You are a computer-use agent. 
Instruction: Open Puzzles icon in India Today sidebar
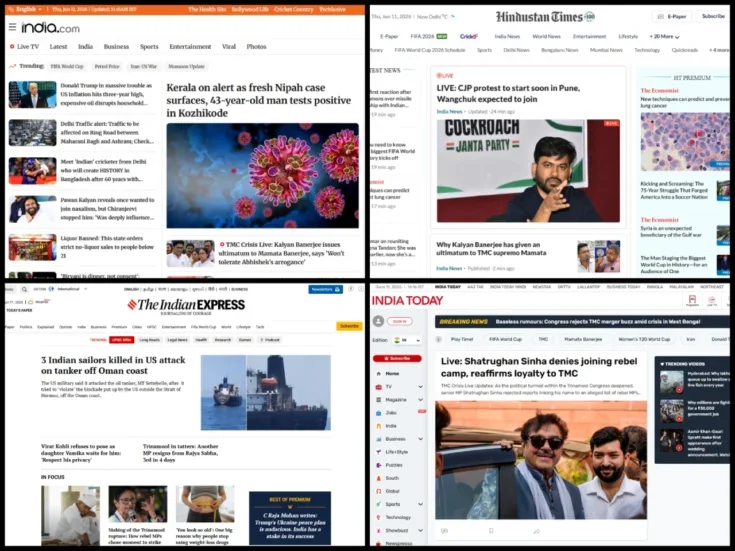point(379,465)
